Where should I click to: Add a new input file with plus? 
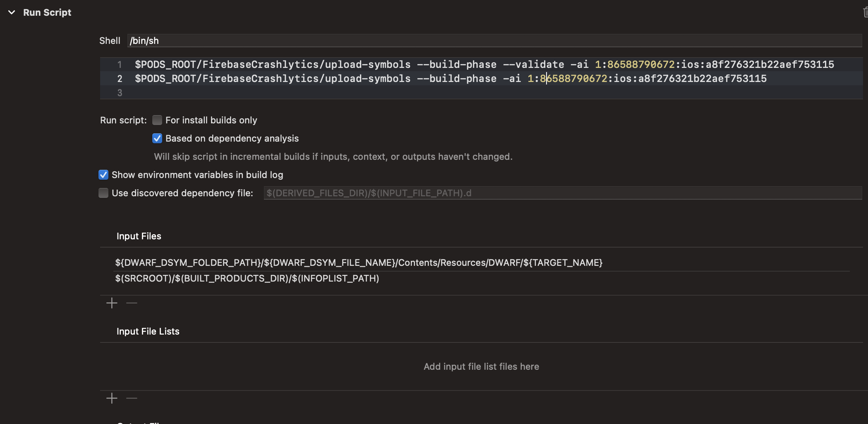point(112,303)
